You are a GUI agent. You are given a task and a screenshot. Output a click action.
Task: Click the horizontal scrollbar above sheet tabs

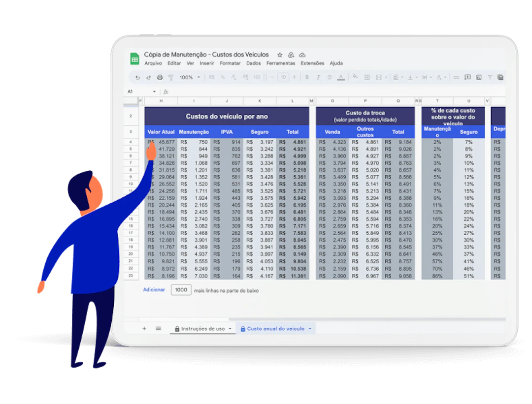(x=367, y=319)
